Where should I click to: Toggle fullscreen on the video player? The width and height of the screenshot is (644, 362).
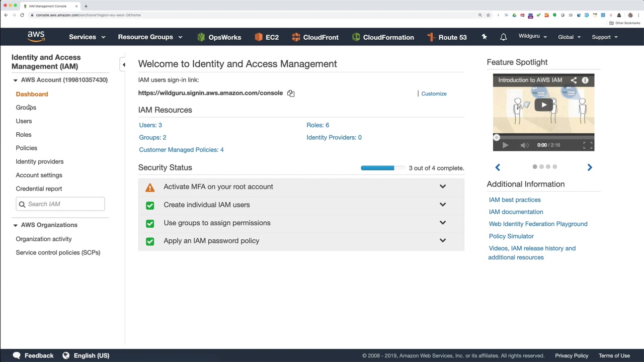pyautogui.click(x=587, y=145)
